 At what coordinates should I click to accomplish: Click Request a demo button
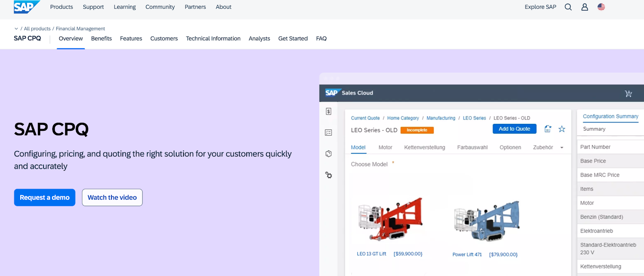pos(45,198)
